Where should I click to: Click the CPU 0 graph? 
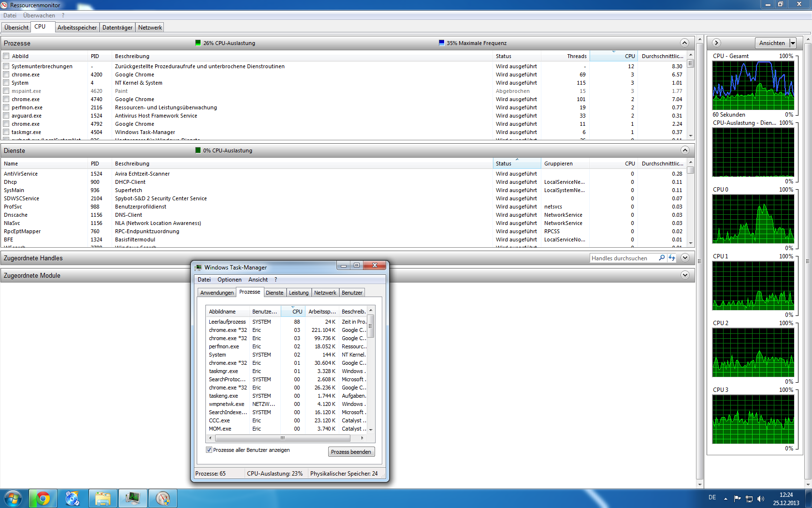click(753, 219)
